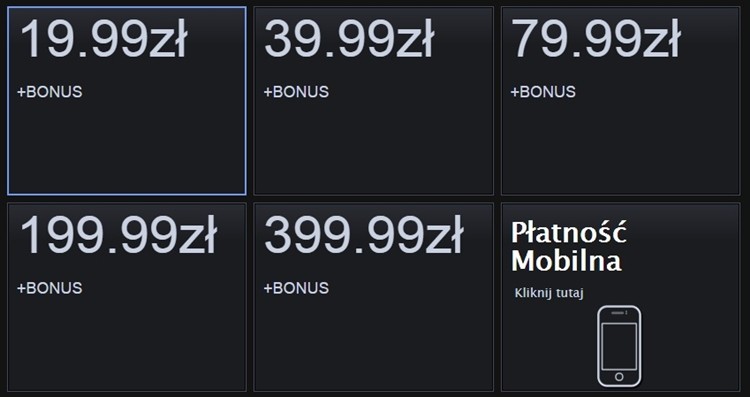This screenshot has width=750, height=397.
Task: Click +BONUS label under 399.99zł
Action: (297, 288)
